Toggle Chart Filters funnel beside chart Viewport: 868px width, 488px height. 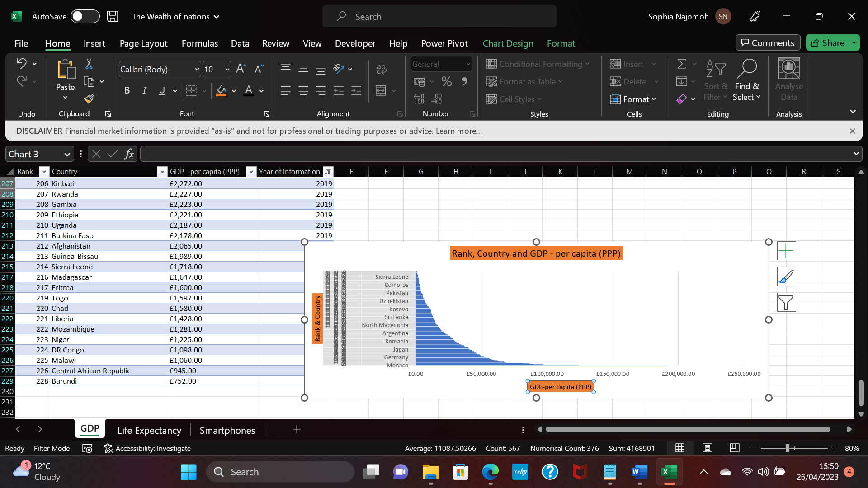pos(786,302)
